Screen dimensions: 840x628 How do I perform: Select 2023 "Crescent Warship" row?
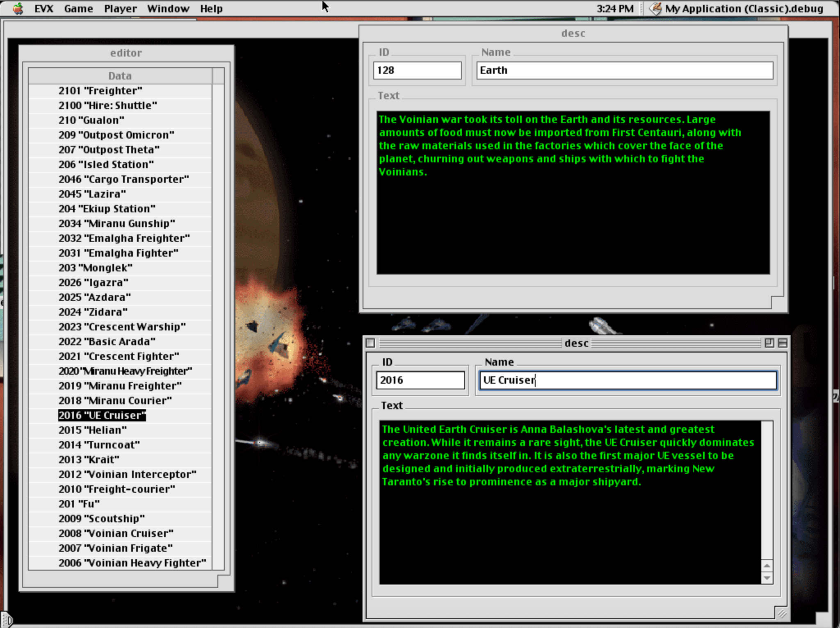point(120,327)
